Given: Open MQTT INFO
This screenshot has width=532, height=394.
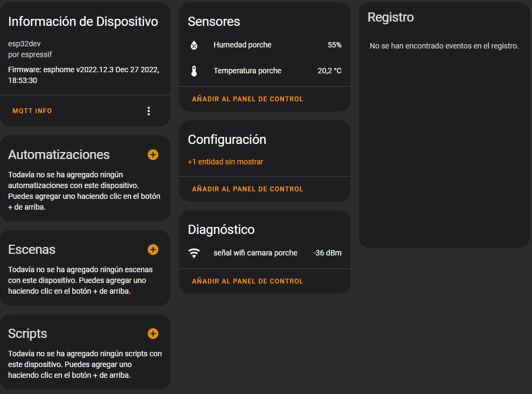Looking at the screenshot, I should click(32, 111).
